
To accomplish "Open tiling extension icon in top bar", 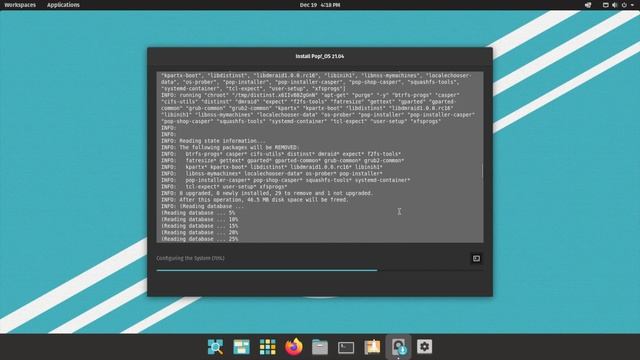I will click(588, 5).
